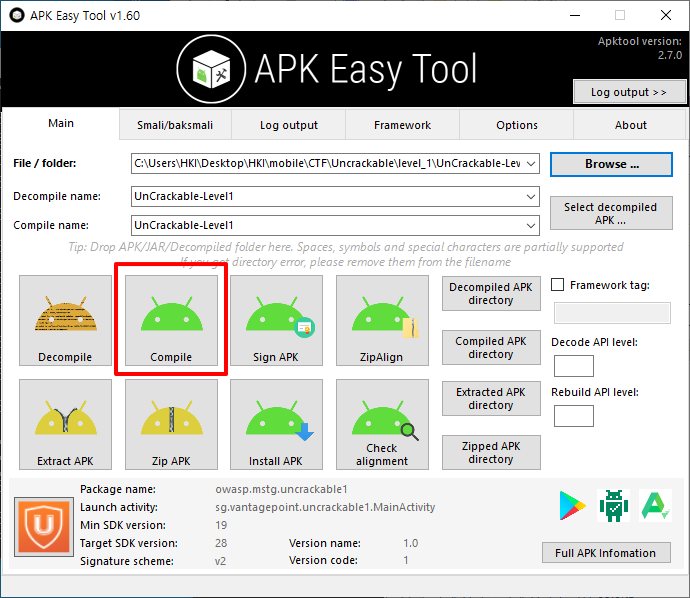Click the Full APK Infomation button
This screenshot has width=690, height=598.
coord(606,553)
